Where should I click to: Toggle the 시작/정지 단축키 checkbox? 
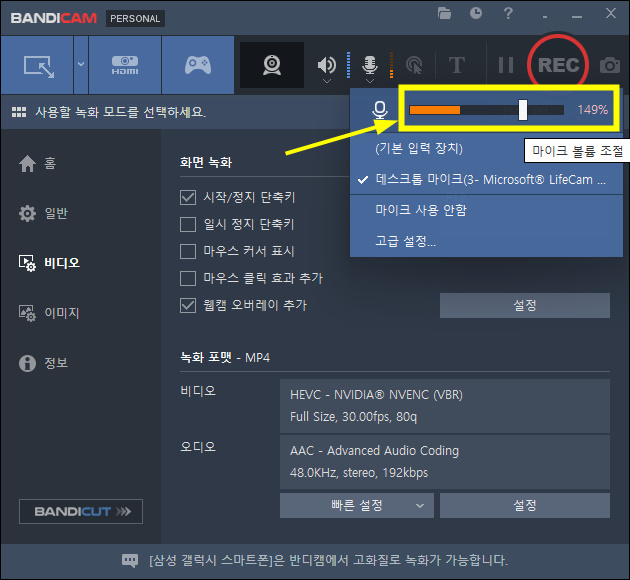tap(188, 197)
